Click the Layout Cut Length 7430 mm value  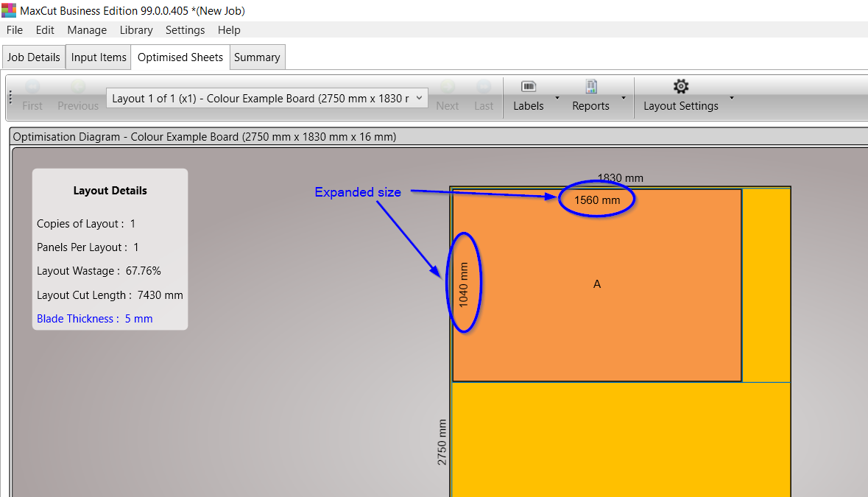(160, 295)
